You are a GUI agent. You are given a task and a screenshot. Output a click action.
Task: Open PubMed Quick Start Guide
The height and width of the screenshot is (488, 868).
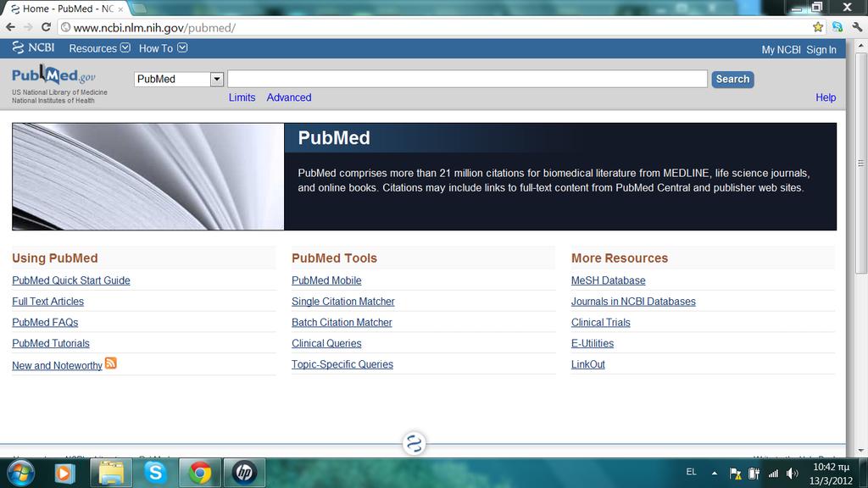tap(71, 280)
